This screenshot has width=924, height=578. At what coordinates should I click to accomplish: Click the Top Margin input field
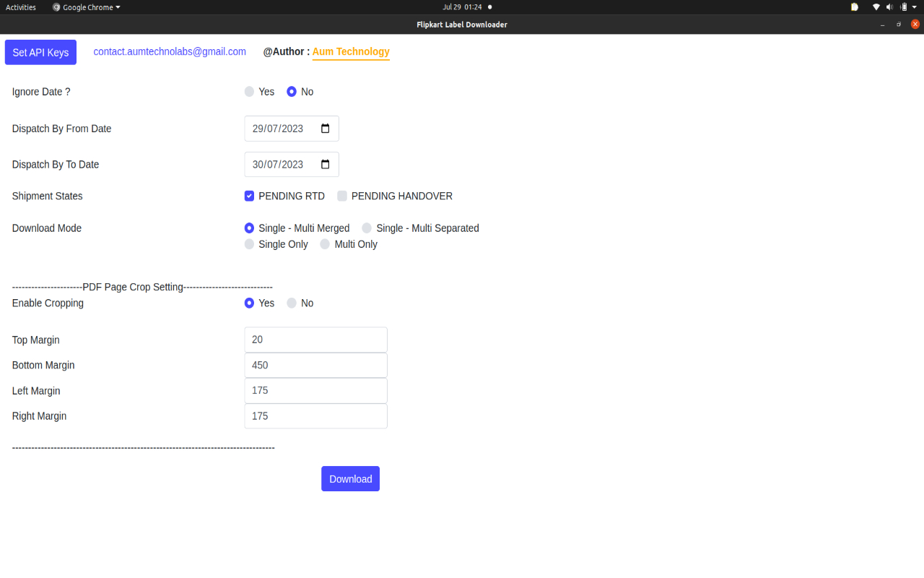click(316, 340)
